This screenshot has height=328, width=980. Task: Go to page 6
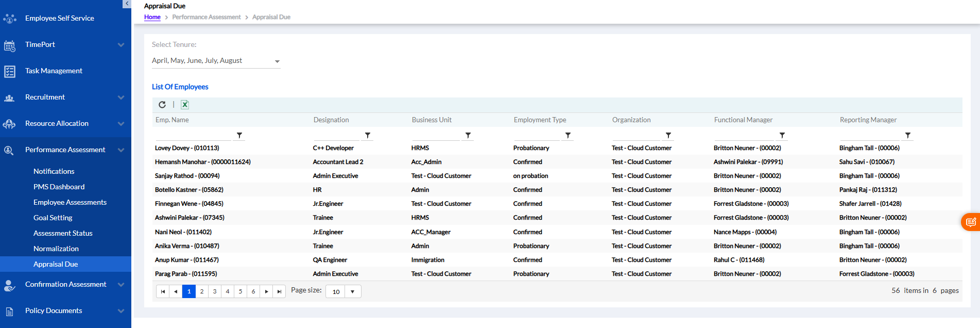[253, 291]
